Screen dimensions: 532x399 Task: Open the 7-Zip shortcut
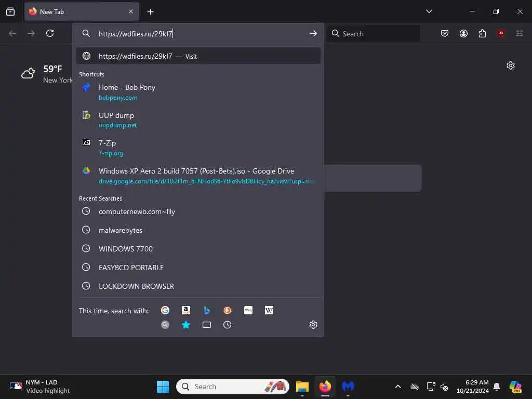point(198,148)
